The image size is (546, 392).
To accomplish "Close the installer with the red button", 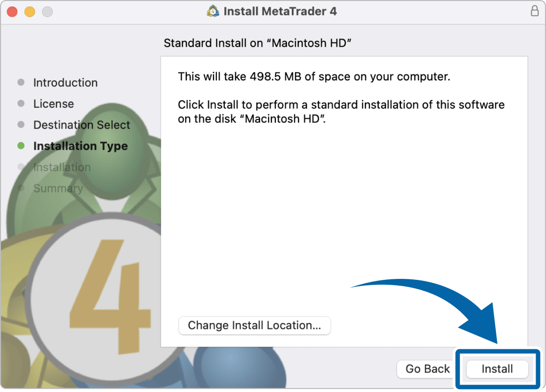I will click(x=12, y=11).
